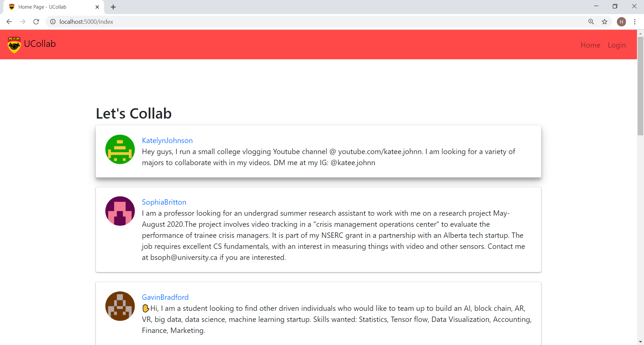This screenshot has height=345, width=644.
Task: Open SophiaBritton's profile link
Action: pyautogui.click(x=164, y=202)
